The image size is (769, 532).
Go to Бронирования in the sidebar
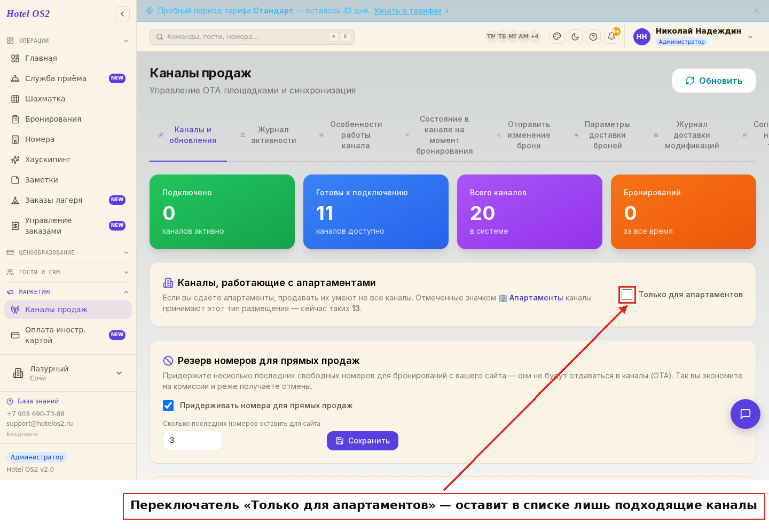pos(68,119)
